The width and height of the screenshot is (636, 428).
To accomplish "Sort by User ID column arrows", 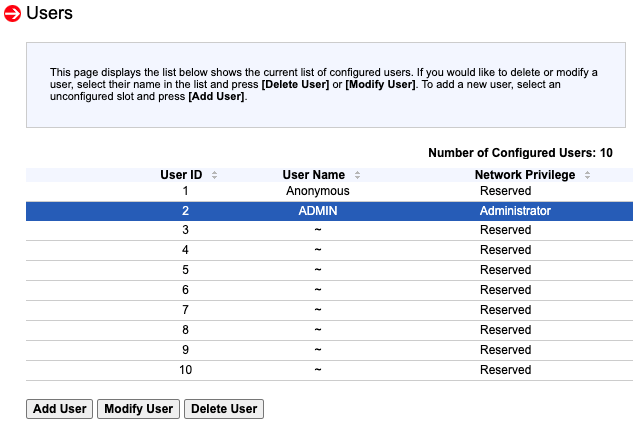I will (x=214, y=175).
